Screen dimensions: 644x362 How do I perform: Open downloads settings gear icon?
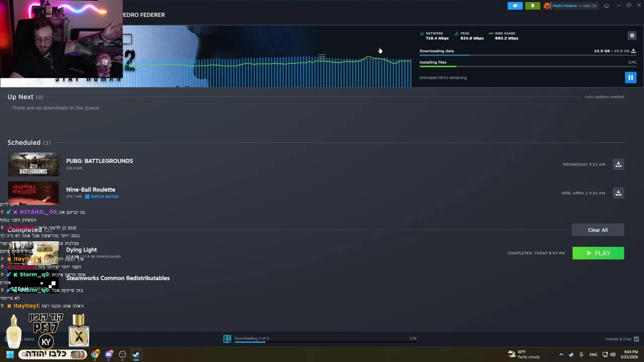click(632, 35)
